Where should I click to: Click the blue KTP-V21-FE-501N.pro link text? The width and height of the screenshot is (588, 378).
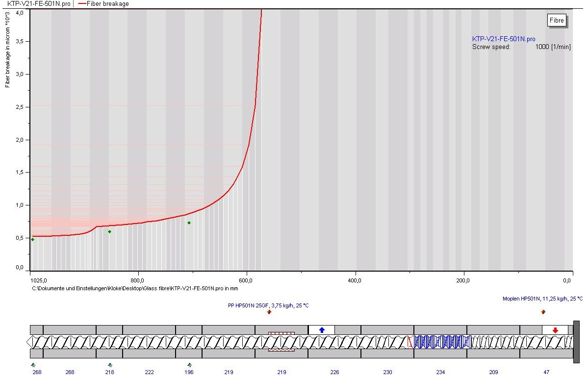tap(504, 39)
